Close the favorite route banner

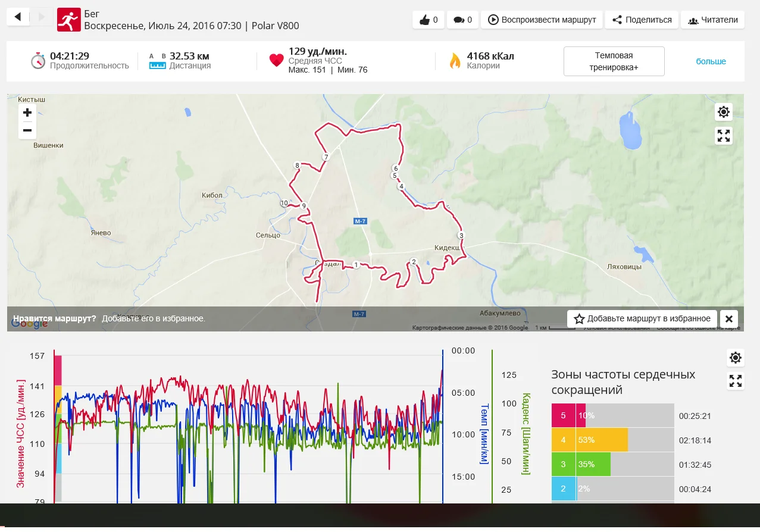tap(729, 318)
